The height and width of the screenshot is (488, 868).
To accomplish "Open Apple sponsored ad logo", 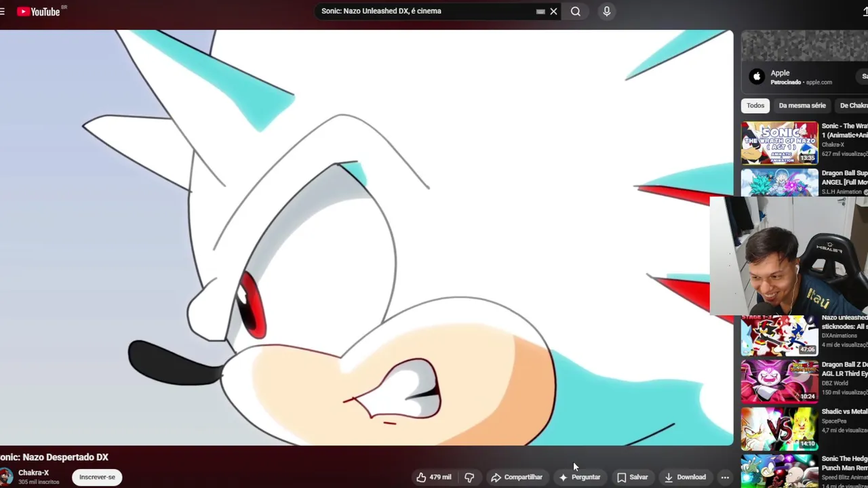I will pyautogui.click(x=757, y=77).
